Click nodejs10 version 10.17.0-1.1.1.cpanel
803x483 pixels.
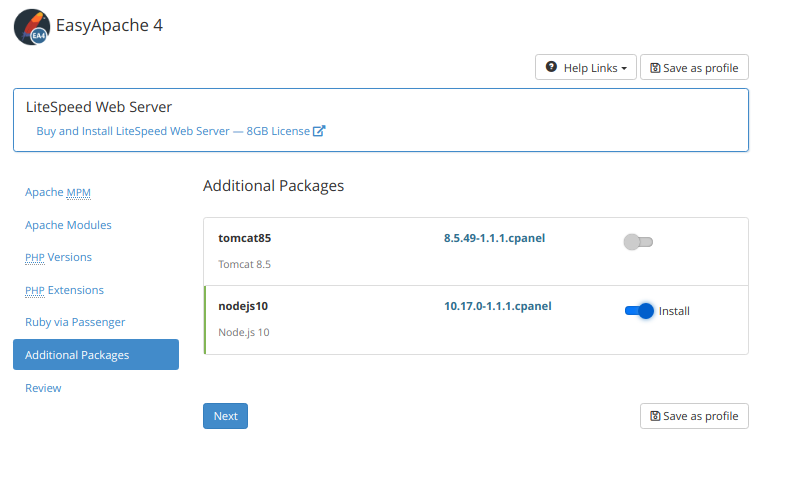tap(497, 306)
